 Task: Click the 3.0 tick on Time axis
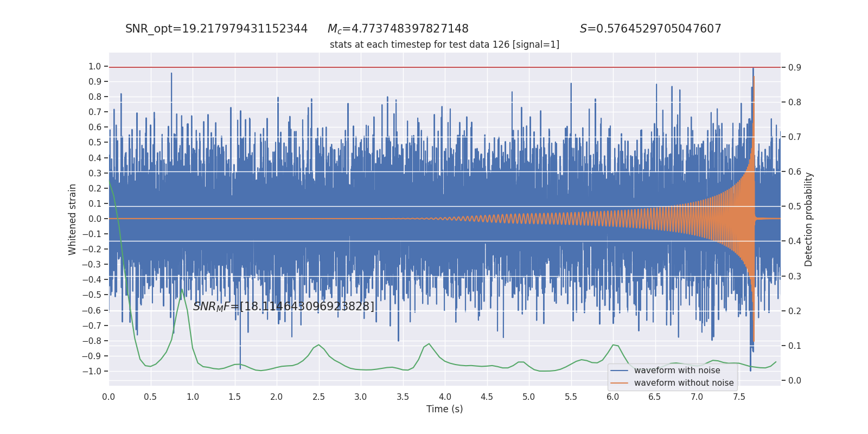[x=361, y=397]
